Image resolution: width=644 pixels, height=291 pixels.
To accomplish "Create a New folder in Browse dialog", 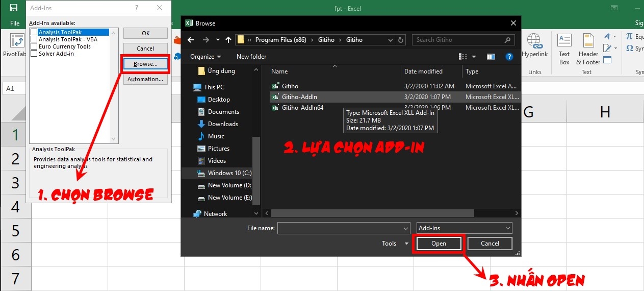I will (x=251, y=57).
